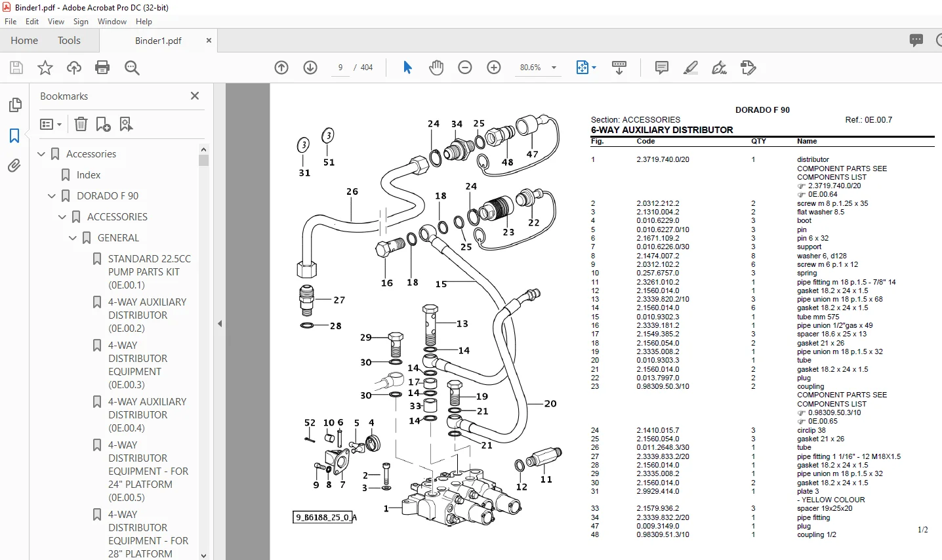Open the find text magnifier tool
This screenshot has width=942, height=560.
[132, 68]
